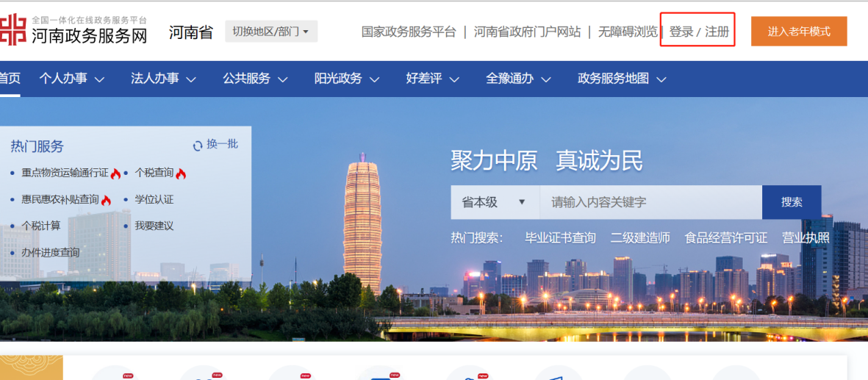Click the 登录 / 注册 link
This screenshot has height=380, width=868.
coord(698,32)
